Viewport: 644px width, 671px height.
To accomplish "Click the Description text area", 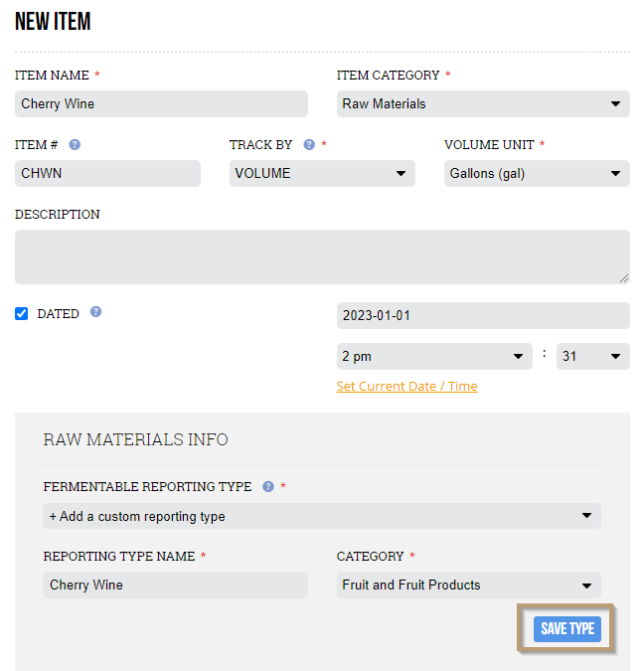I will (x=322, y=256).
